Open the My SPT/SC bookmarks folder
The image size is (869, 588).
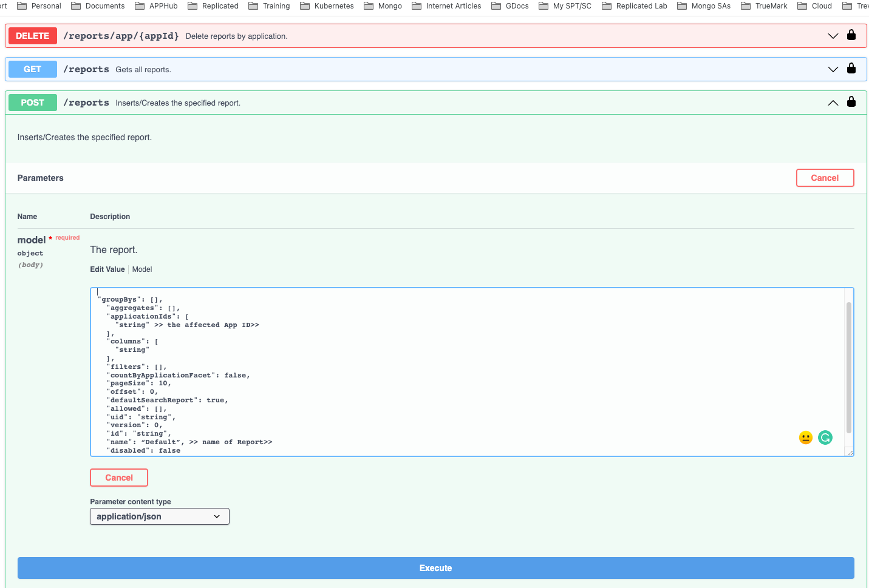coord(565,6)
